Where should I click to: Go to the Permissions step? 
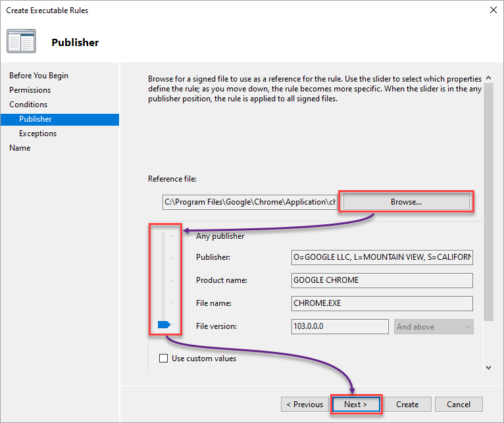(30, 90)
